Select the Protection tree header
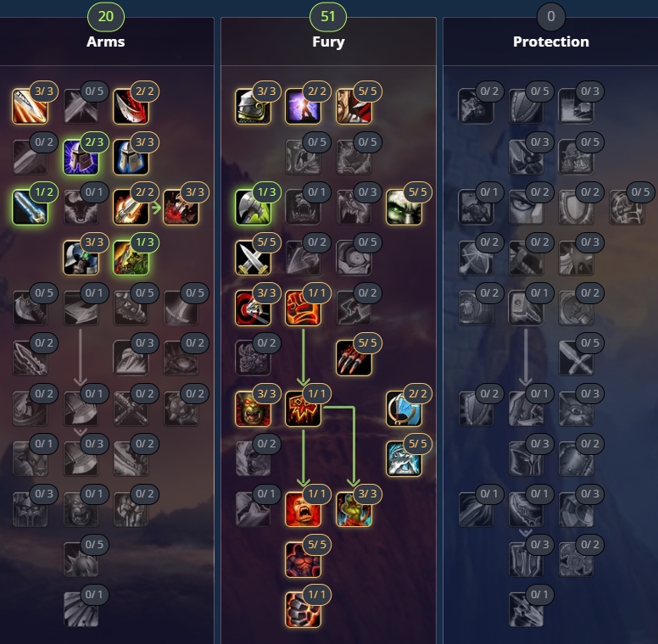This screenshot has width=658, height=644. point(550,42)
